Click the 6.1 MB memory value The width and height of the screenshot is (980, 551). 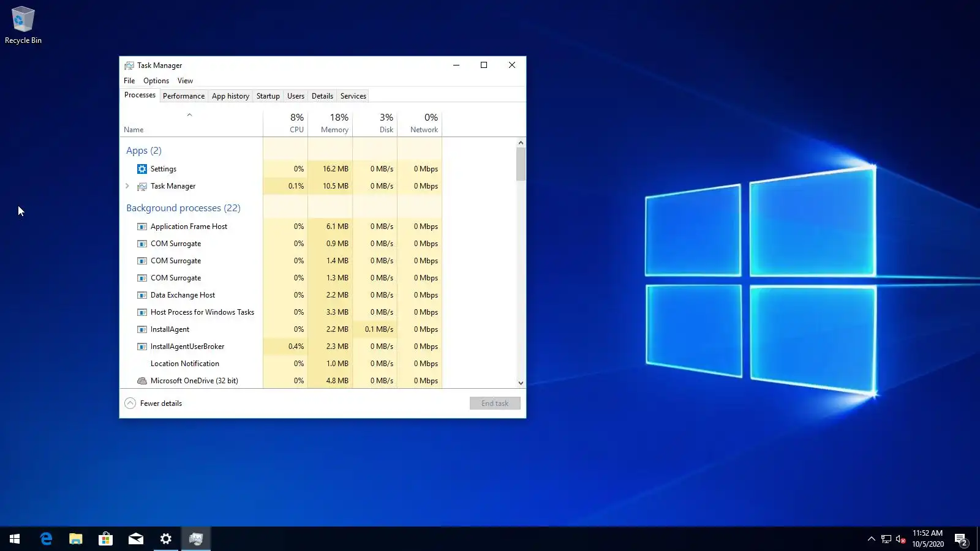click(x=337, y=227)
